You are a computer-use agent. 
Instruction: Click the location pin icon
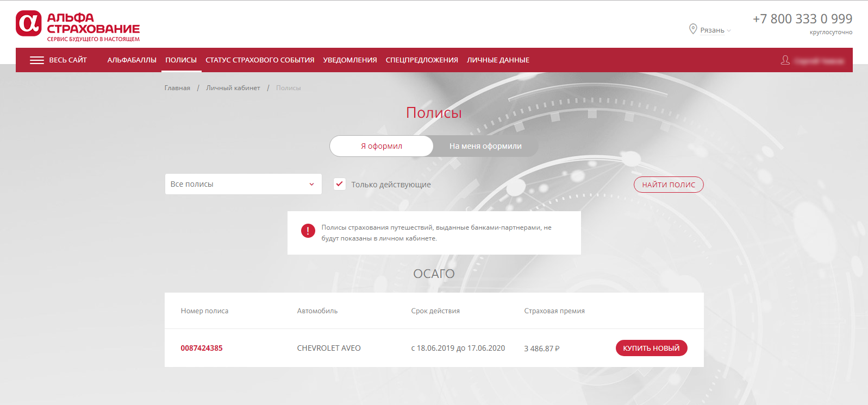[693, 29]
